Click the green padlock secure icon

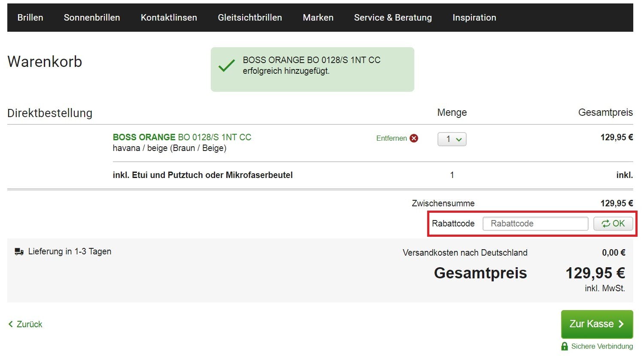tap(565, 346)
